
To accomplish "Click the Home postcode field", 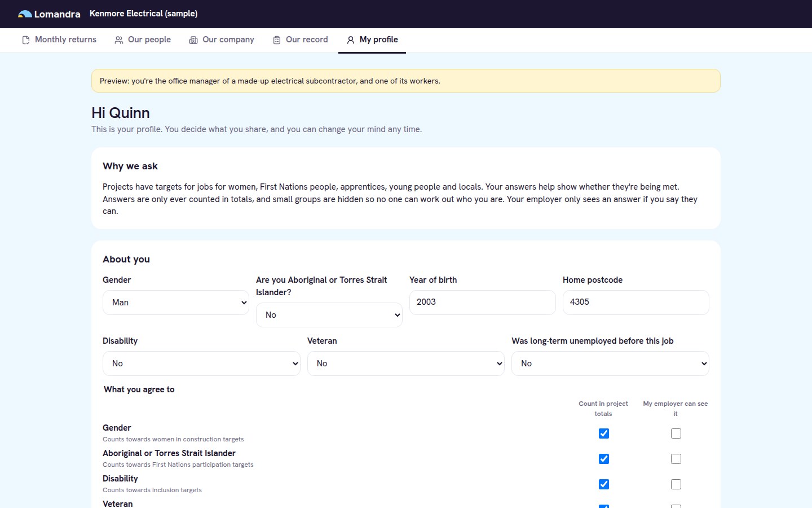I will (636, 303).
